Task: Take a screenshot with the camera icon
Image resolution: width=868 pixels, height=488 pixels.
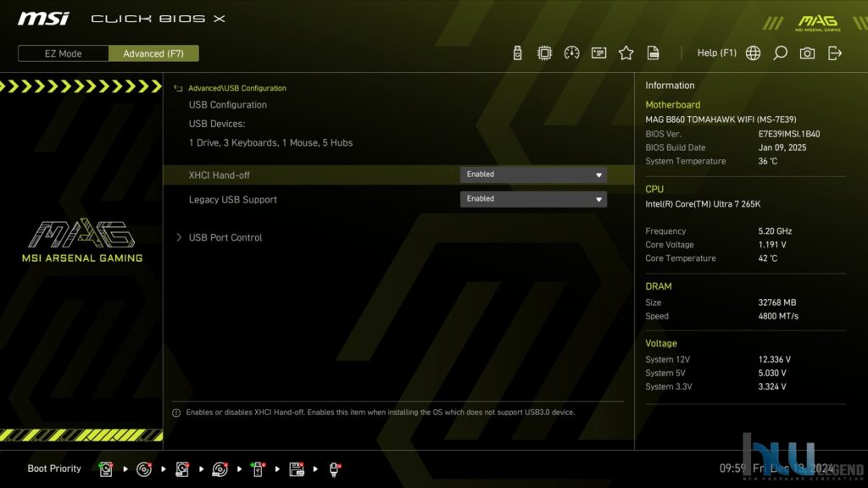Action: click(x=807, y=53)
